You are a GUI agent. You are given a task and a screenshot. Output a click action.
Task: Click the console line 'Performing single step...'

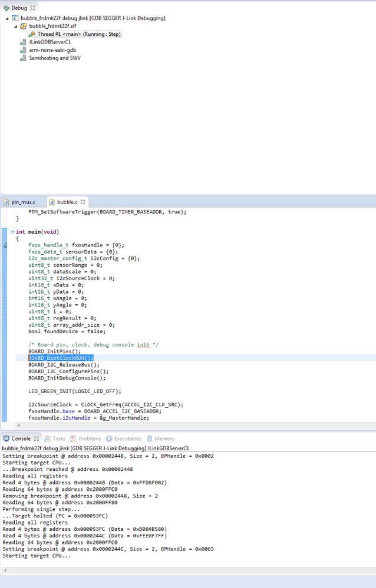pos(41,509)
